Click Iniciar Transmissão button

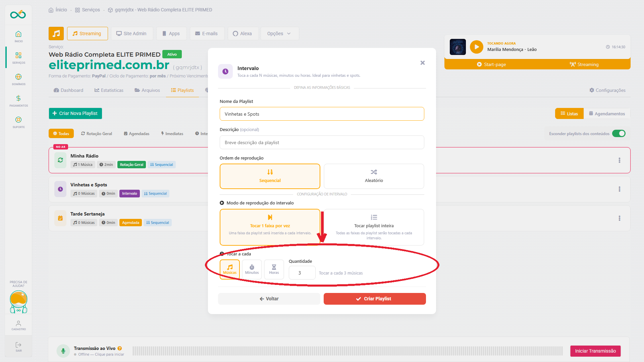[x=595, y=351]
